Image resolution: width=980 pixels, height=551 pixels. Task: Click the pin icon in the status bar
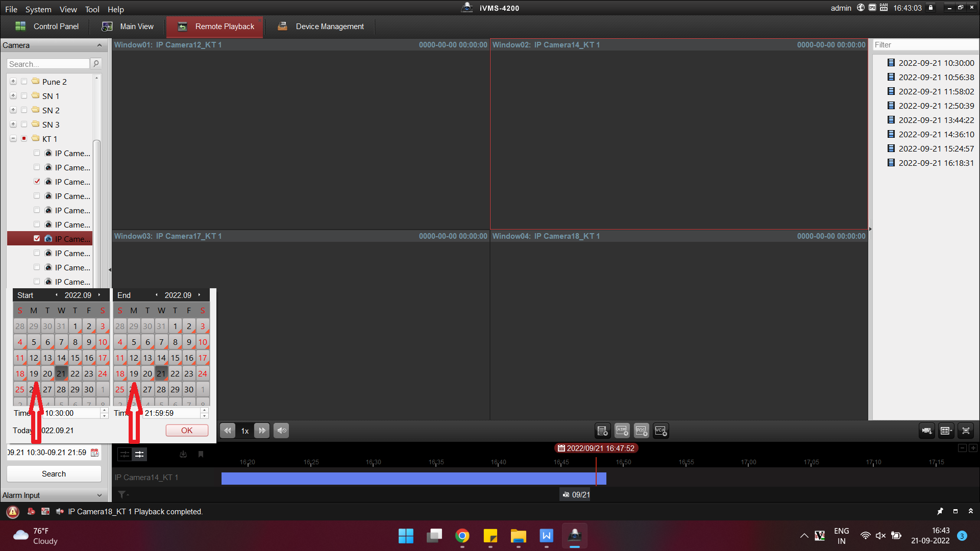coord(940,511)
